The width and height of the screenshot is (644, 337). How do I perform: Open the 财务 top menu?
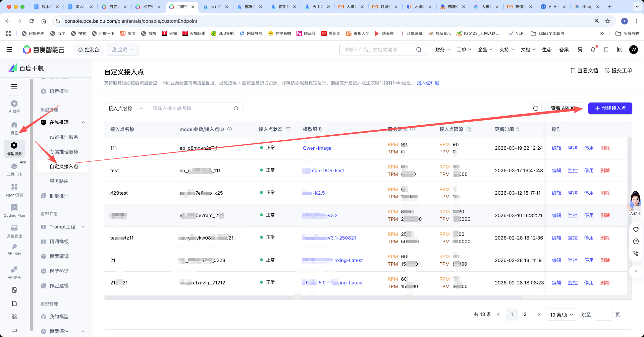[442, 50]
